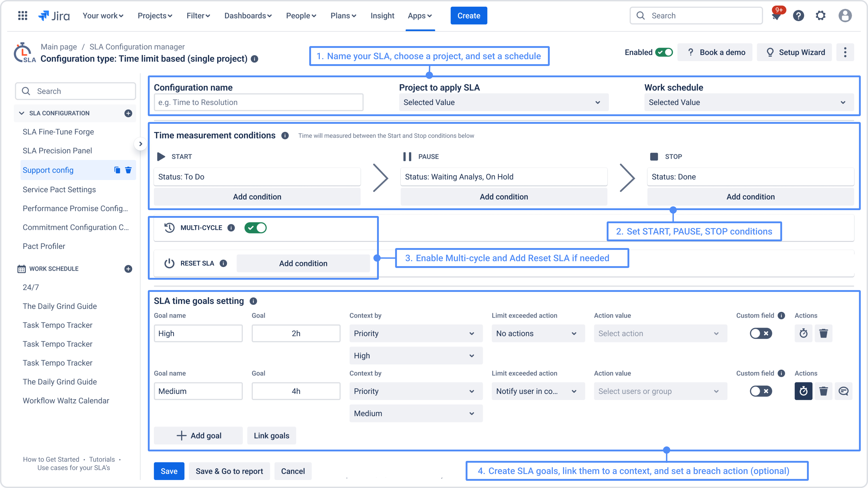Toggle Custom field switch for High goal
The width and height of the screenshot is (868, 488).
pos(761,333)
